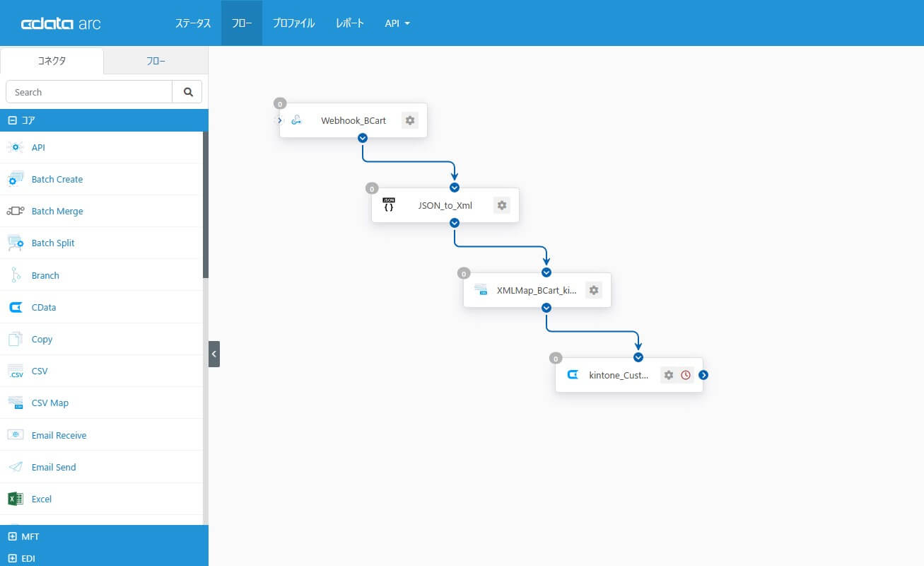This screenshot has height=566, width=924.
Task: Expand the EDI connector section
Action: point(104,558)
